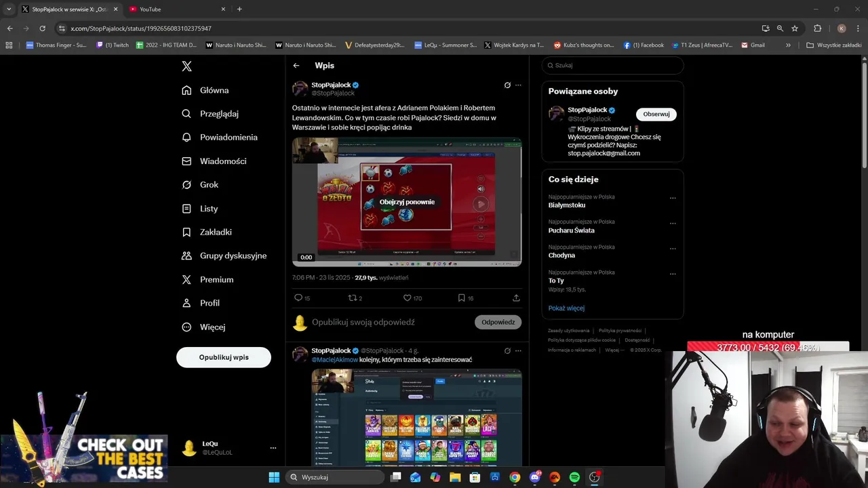Click taskbar Wyszukaj search box
The image size is (868, 488).
click(x=336, y=477)
